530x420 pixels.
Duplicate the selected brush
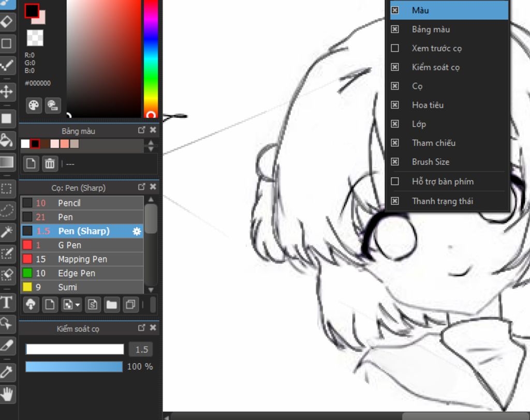coord(130,305)
